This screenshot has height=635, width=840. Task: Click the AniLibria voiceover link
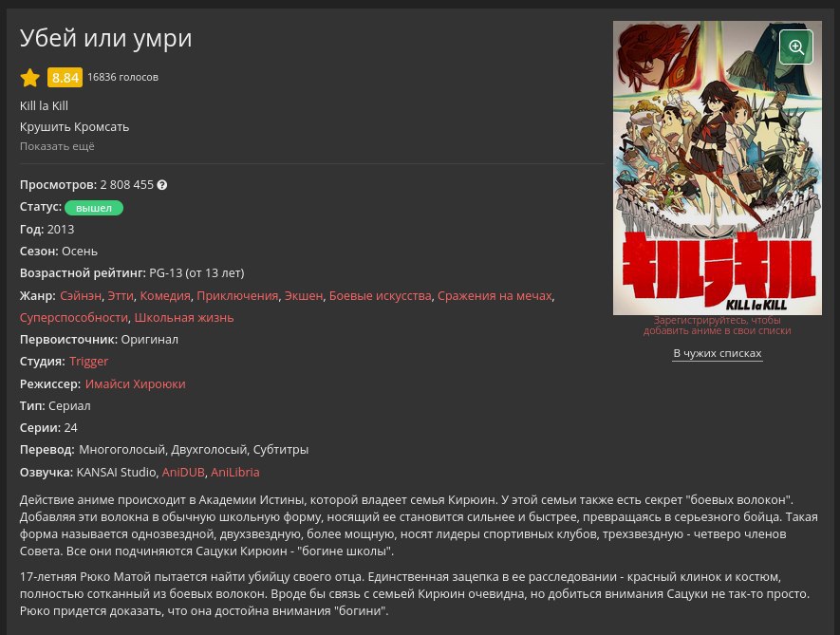234,472
